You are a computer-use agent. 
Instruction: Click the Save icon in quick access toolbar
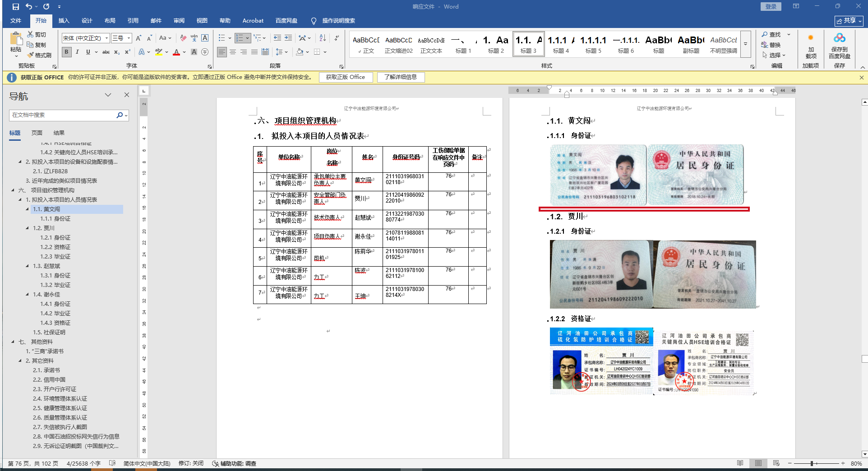point(16,6)
